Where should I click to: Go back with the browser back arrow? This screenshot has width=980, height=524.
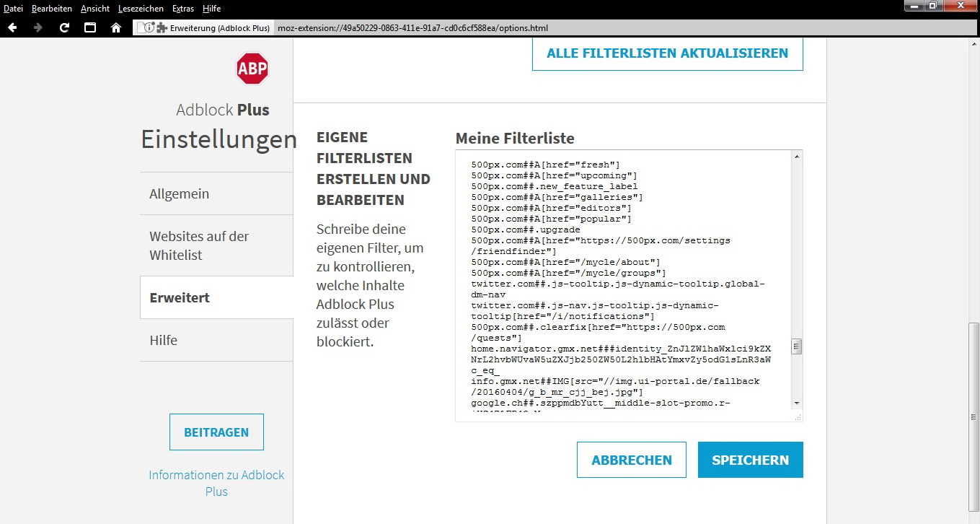(x=12, y=28)
